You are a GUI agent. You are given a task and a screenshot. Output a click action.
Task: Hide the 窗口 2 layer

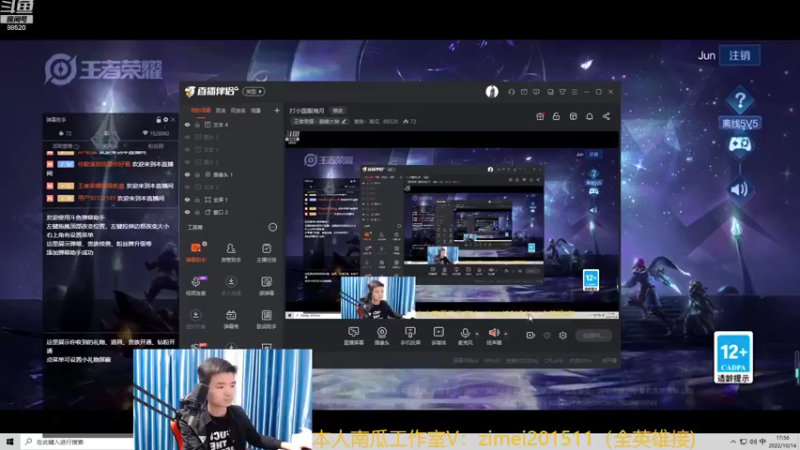coord(187,212)
